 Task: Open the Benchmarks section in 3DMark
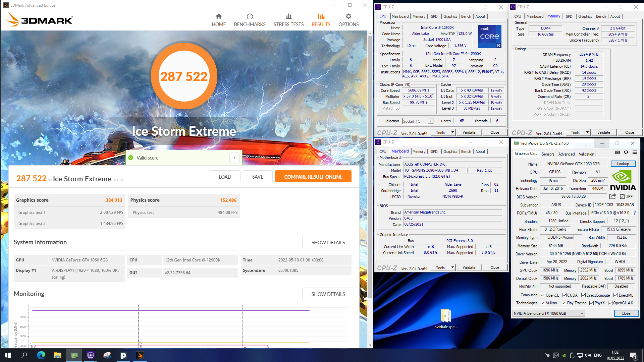(x=250, y=20)
